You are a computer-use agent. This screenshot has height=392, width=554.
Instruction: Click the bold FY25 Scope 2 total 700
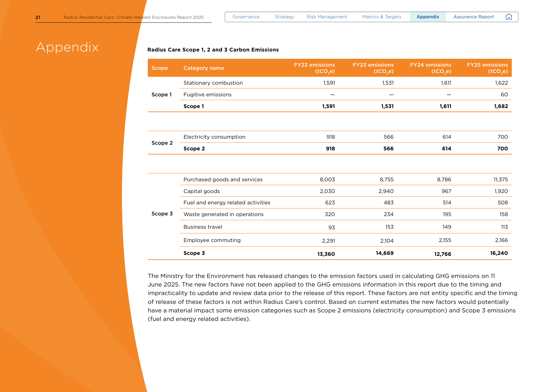click(503, 148)
